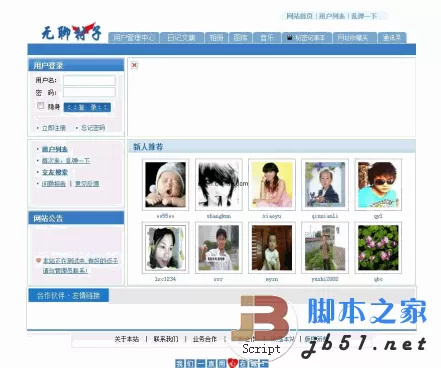This screenshot has height=368, width=441.
Task: Focus the 密码 input field
Action: [x=89, y=92]
